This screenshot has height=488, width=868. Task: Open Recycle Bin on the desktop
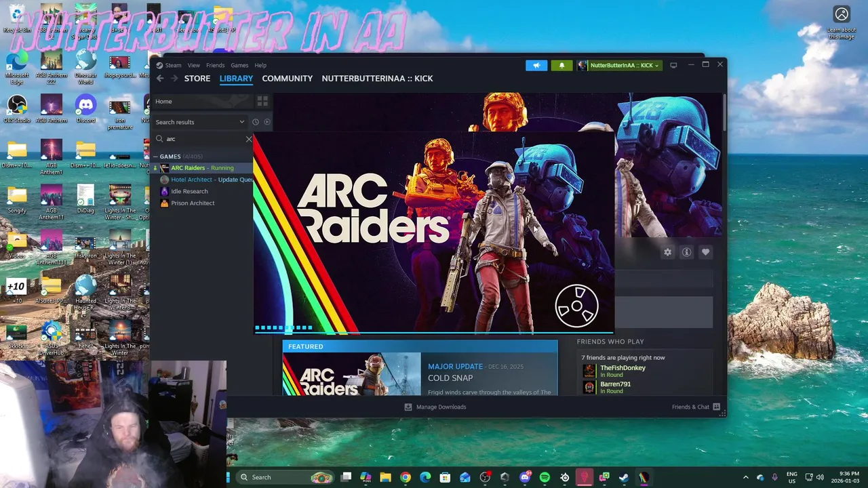[x=17, y=18]
